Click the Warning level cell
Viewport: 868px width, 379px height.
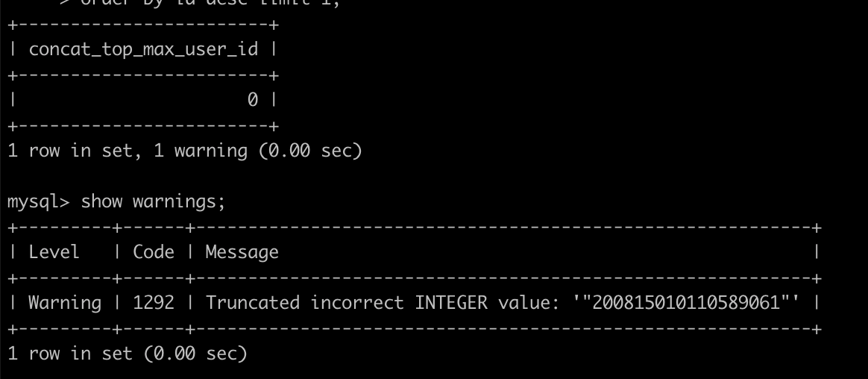(65, 303)
